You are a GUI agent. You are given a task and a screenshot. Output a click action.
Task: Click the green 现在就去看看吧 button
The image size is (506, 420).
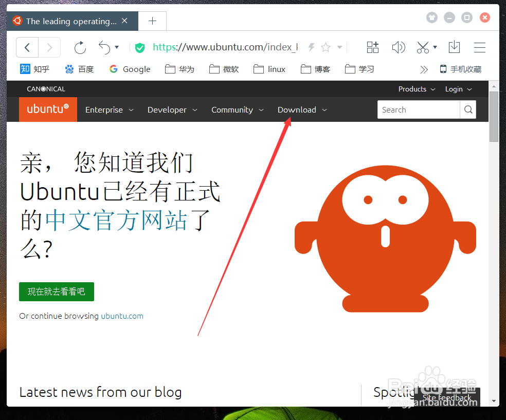pyautogui.click(x=57, y=291)
